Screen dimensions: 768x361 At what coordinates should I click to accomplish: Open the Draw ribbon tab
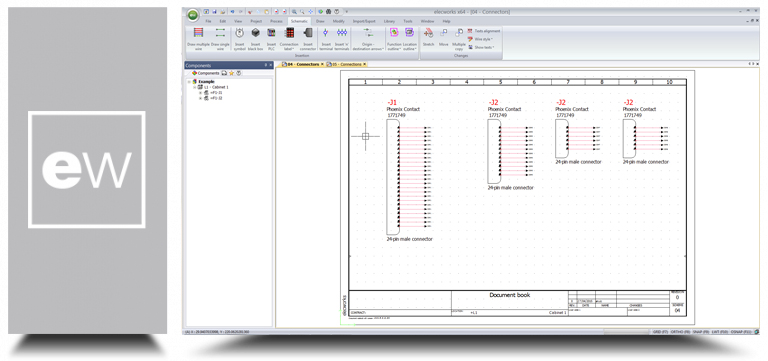pos(320,22)
